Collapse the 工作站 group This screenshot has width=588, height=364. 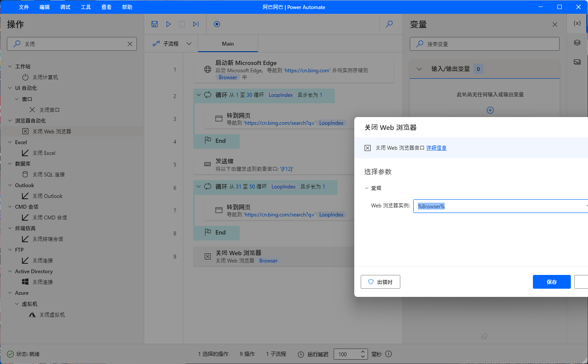coord(10,67)
